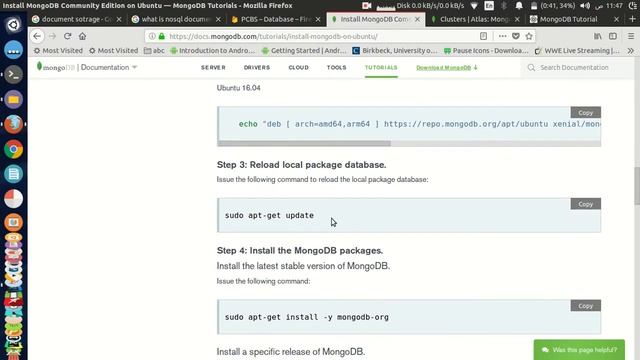Image resolution: width=640 pixels, height=360 pixels.
Task: Launch the Terminal from the dock
Action: (13, 74)
